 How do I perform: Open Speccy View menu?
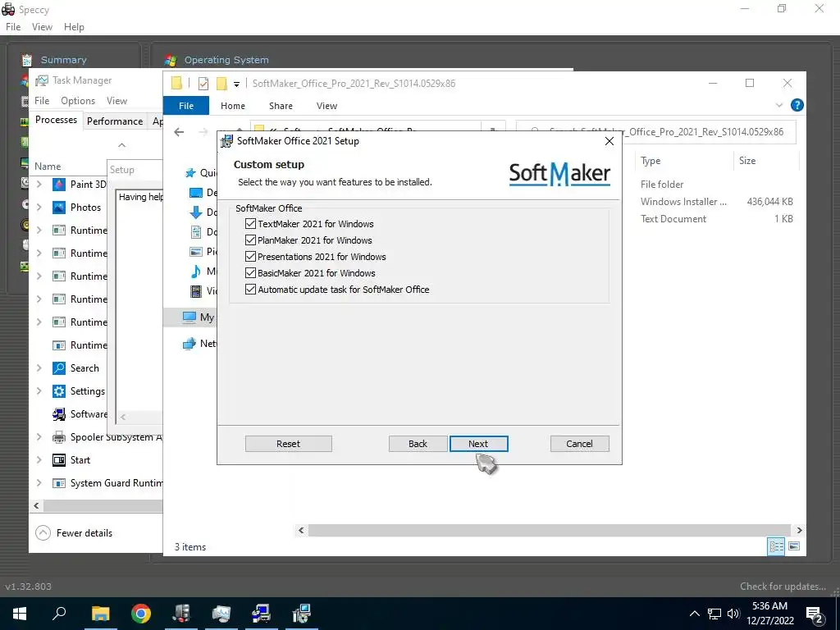coord(42,27)
